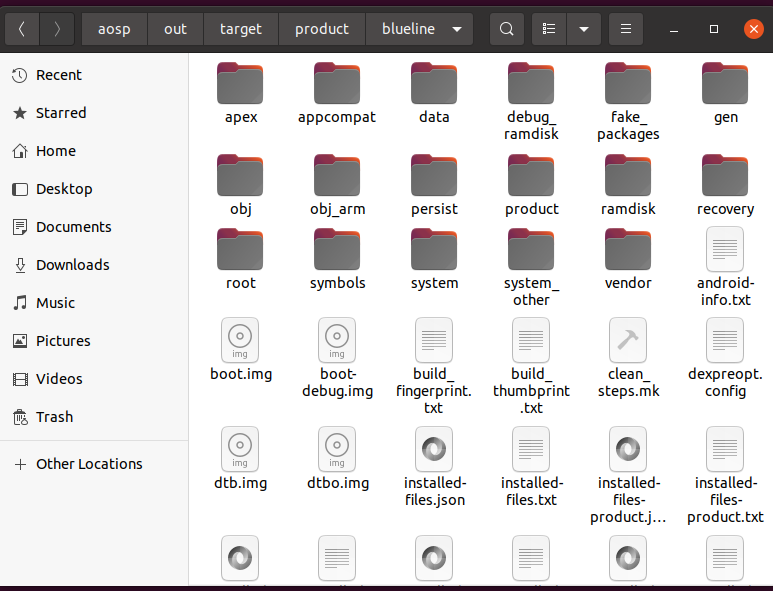The width and height of the screenshot is (773, 591).
Task: Toggle list view layout button
Action: [x=548, y=29]
